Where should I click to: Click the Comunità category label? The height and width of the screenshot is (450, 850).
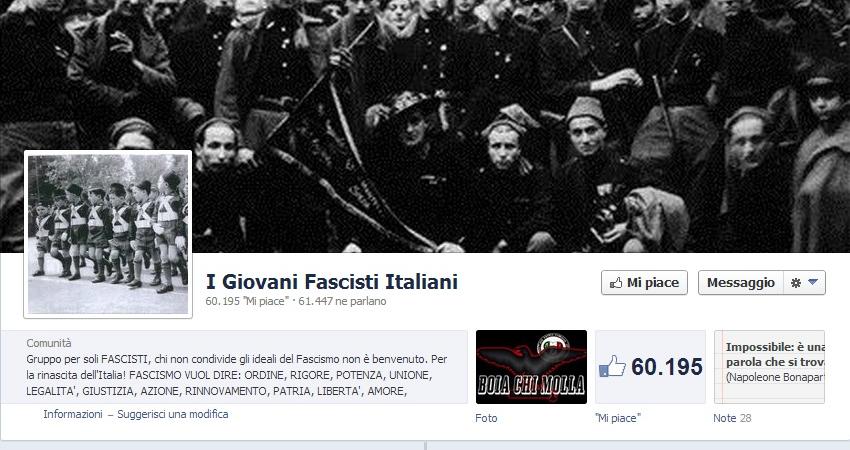49,343
